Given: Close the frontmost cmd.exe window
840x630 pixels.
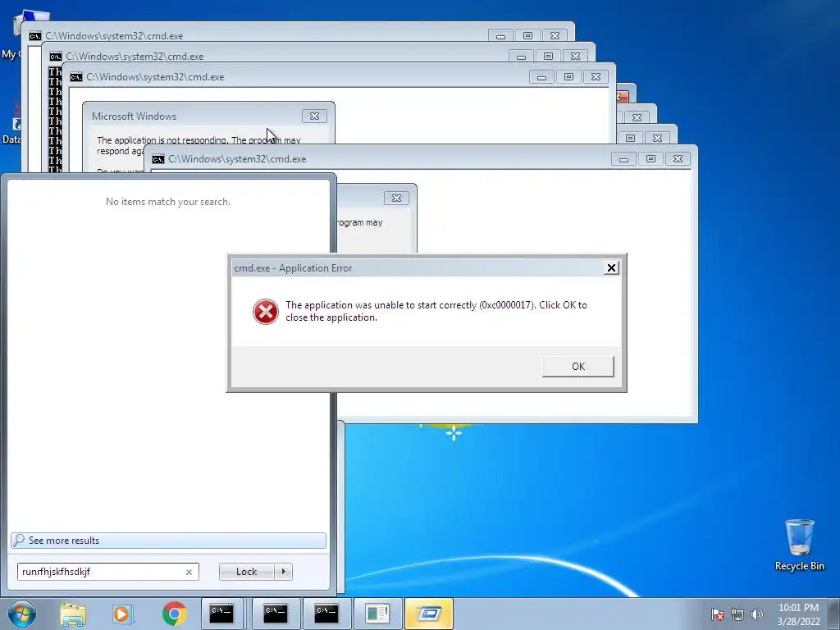Looking at the screenshot, I should click(678, 159).
